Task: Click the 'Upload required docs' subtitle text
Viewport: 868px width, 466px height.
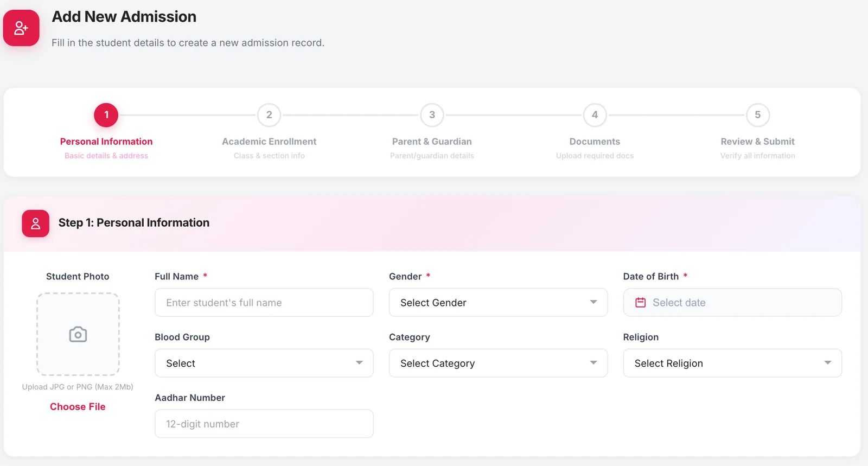Action: [x=595, y=156]
